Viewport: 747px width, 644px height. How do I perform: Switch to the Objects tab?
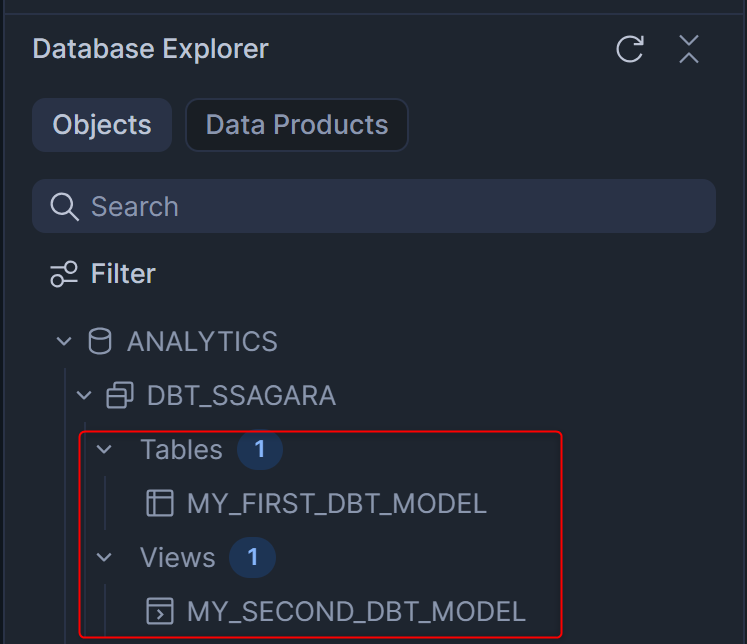102,125
